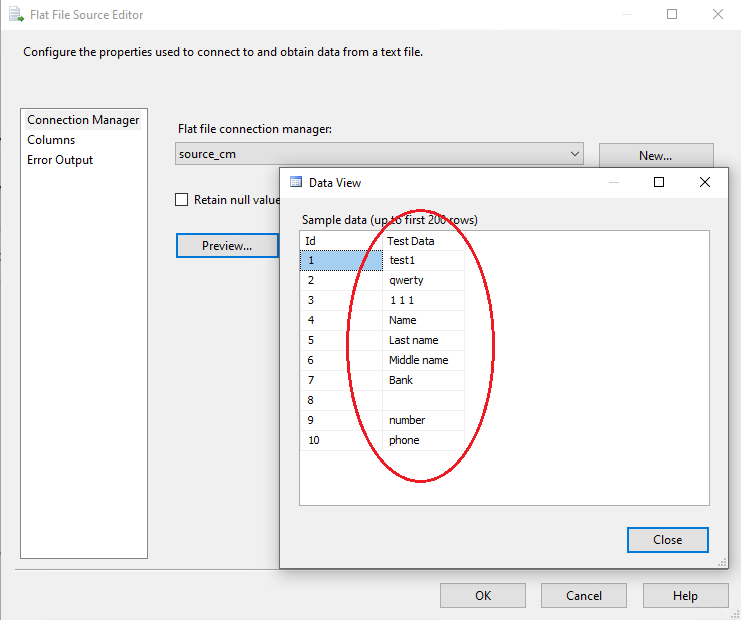The height and width of the screenshot is (620, 741).
Task: Click the Close button in Data View
Action: (x=667, y=540)
